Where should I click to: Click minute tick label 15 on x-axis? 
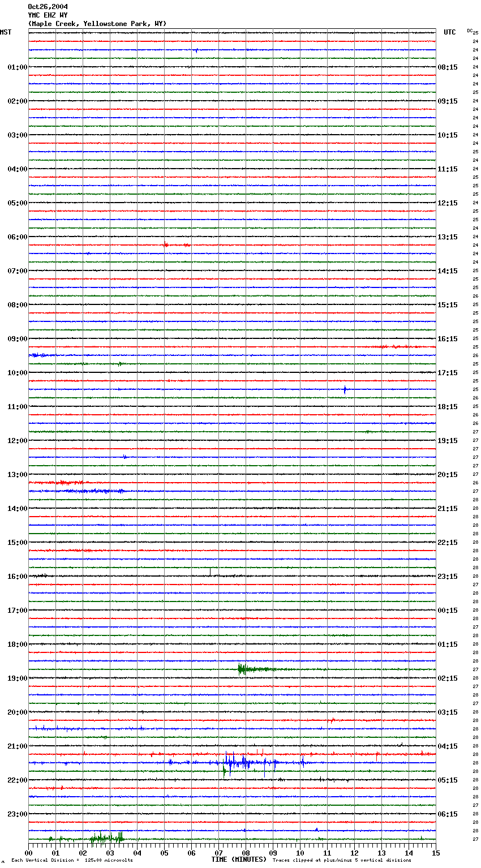pyautogui.click(x=436, y=853)
